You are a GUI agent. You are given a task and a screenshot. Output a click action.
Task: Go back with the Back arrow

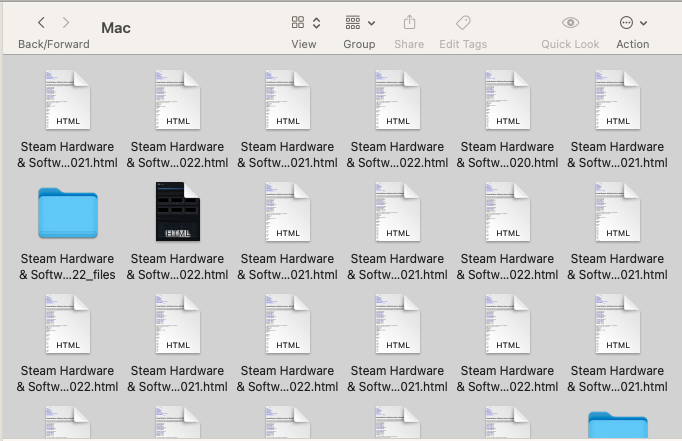pyautogui.click(x=41, y=23)
